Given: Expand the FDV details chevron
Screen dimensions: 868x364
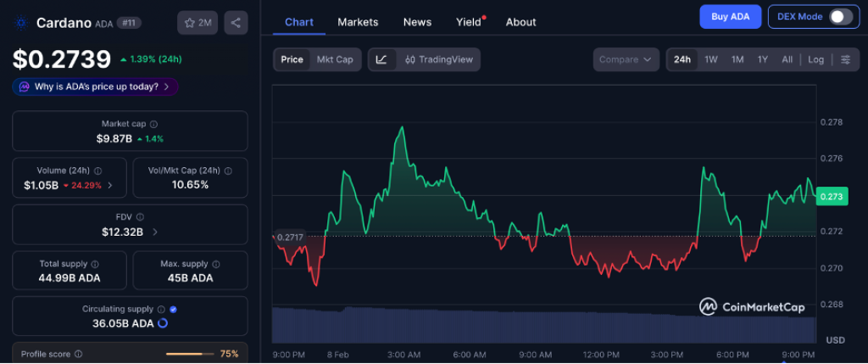Looking at the screenshot, I should [x=154, y=232].
